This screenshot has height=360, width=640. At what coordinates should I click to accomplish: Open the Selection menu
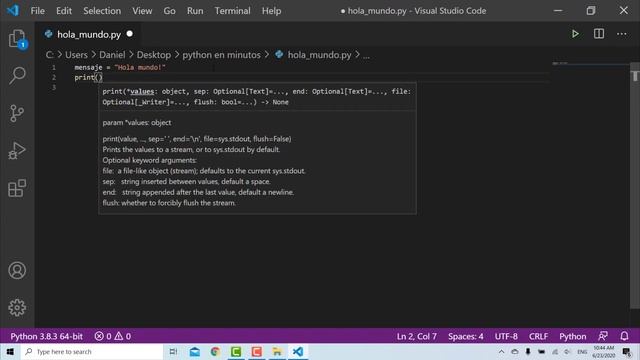[x=102, y=11]
